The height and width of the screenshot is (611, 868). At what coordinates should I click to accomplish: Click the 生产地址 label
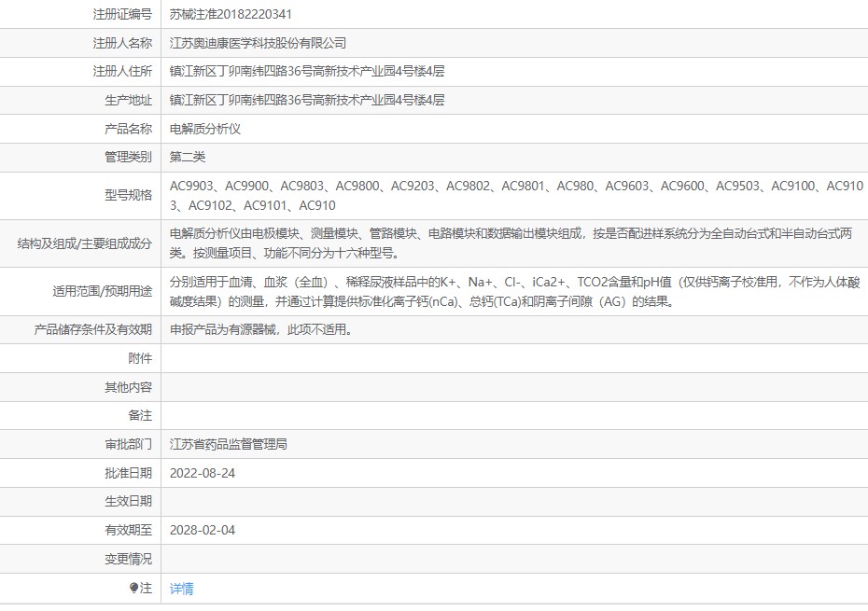coord(129,100)
